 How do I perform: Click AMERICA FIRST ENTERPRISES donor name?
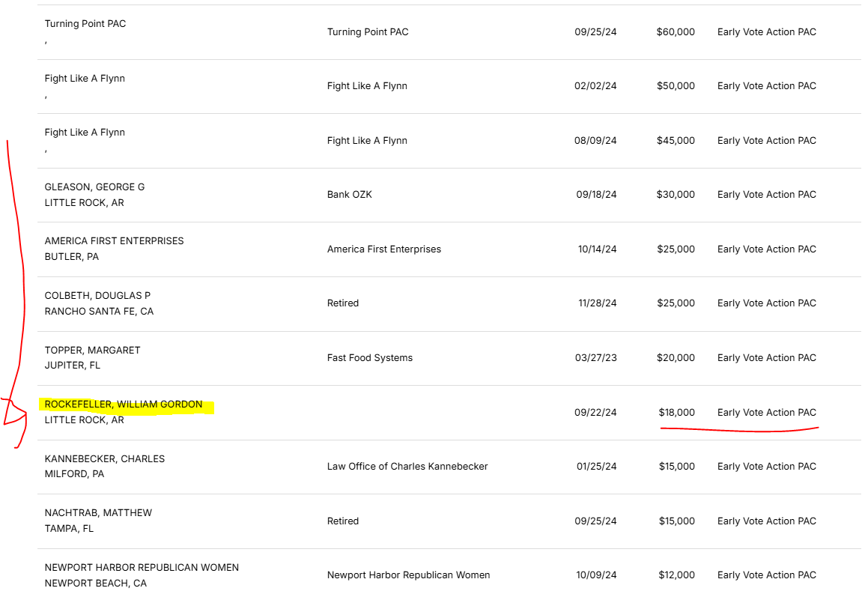[114, 241]
